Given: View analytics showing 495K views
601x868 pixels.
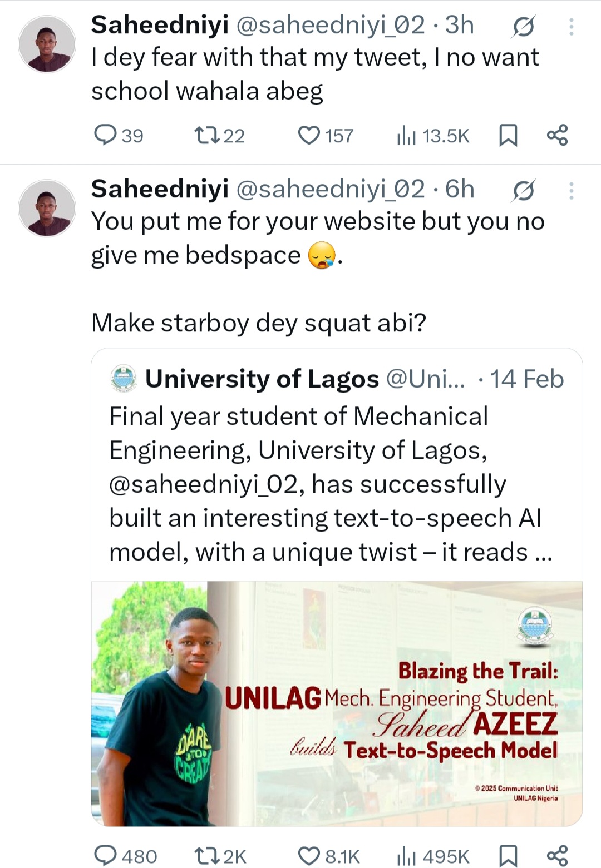Looking at the screenshot, I should (x=433, y=855).
